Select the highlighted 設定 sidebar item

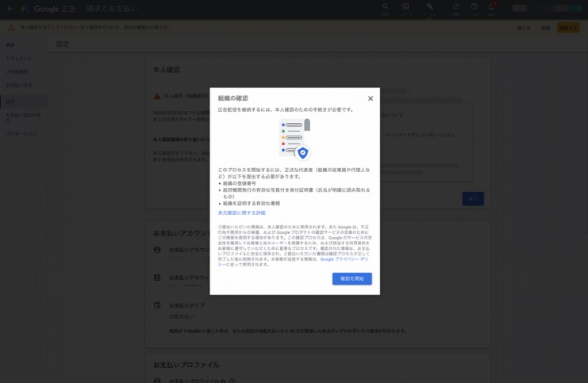tap(24, 101)
